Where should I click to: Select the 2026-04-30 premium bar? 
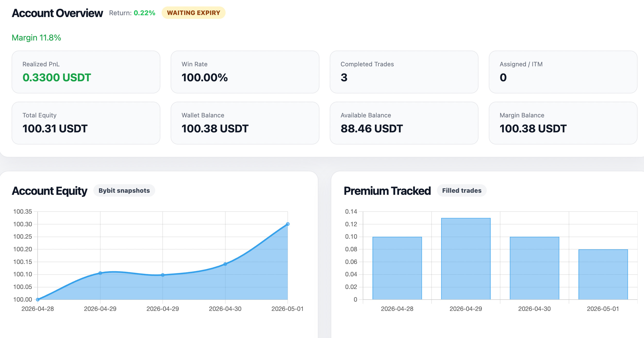pos(534,268)
